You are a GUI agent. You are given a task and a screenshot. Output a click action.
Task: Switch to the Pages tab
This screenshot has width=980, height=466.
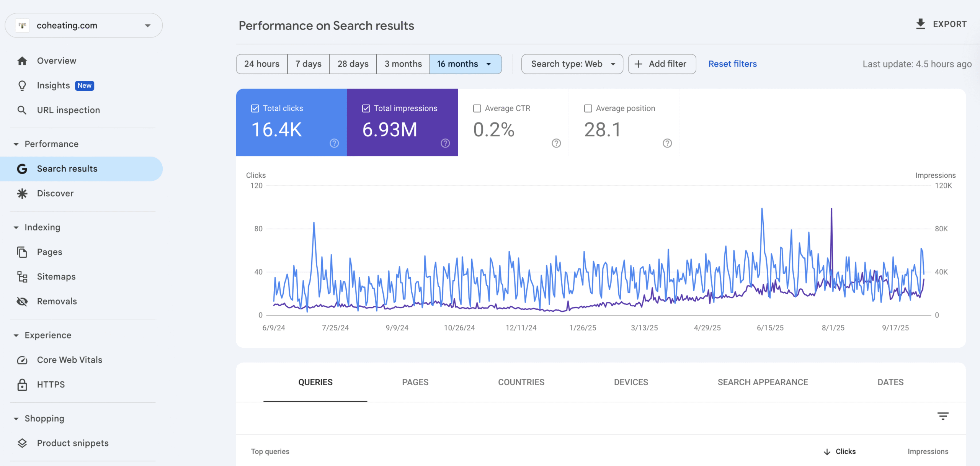[415, 382]
